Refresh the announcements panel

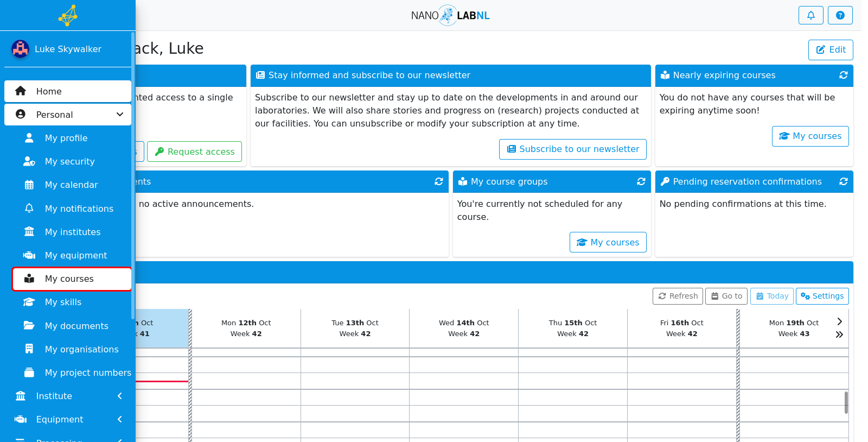pos(438,182)
